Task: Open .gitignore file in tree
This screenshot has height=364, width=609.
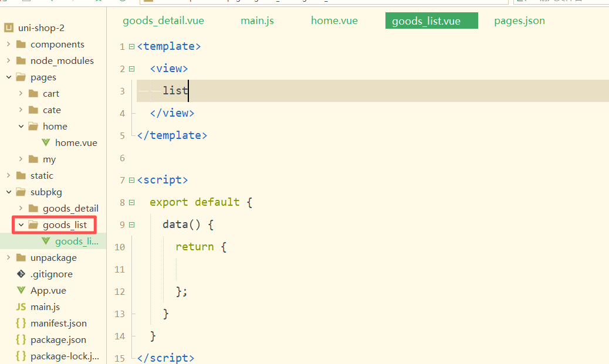Action: coord(51,274)
